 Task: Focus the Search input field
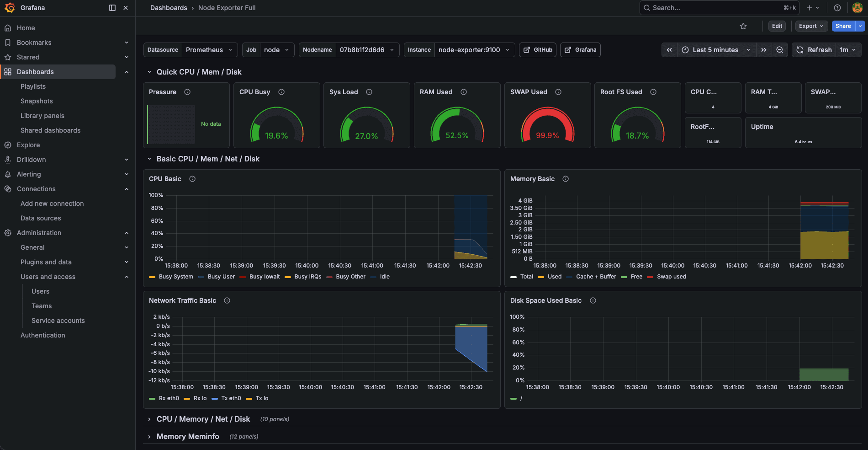pos(719,8)
